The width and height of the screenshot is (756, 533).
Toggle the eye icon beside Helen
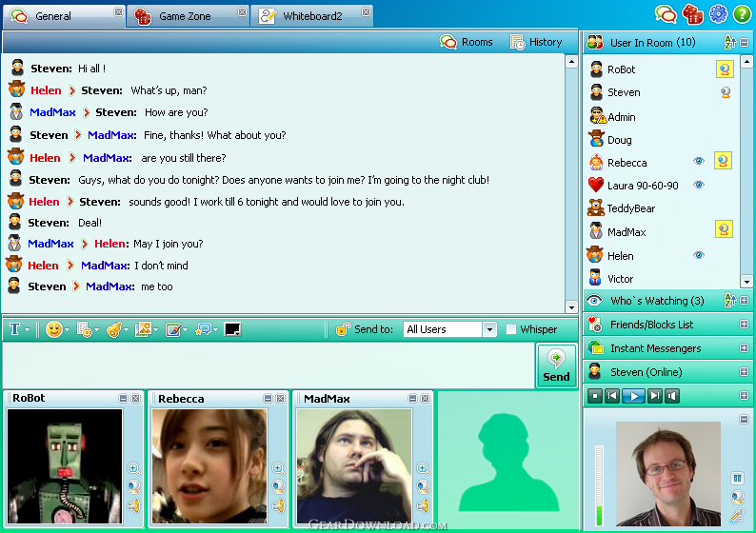[x=699, y=255]
